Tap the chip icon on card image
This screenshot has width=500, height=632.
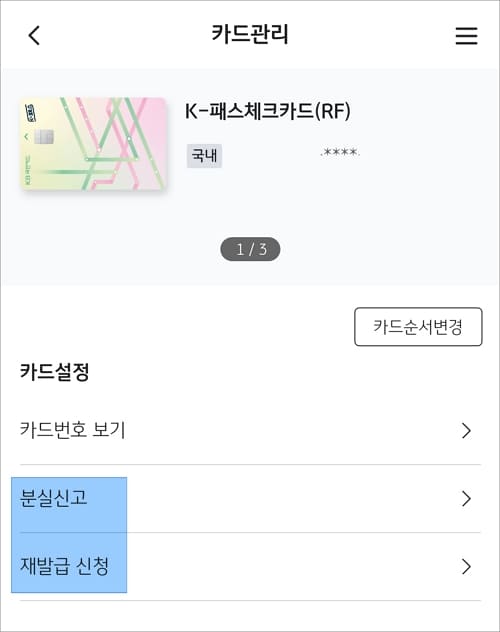(x=44, y=137)
